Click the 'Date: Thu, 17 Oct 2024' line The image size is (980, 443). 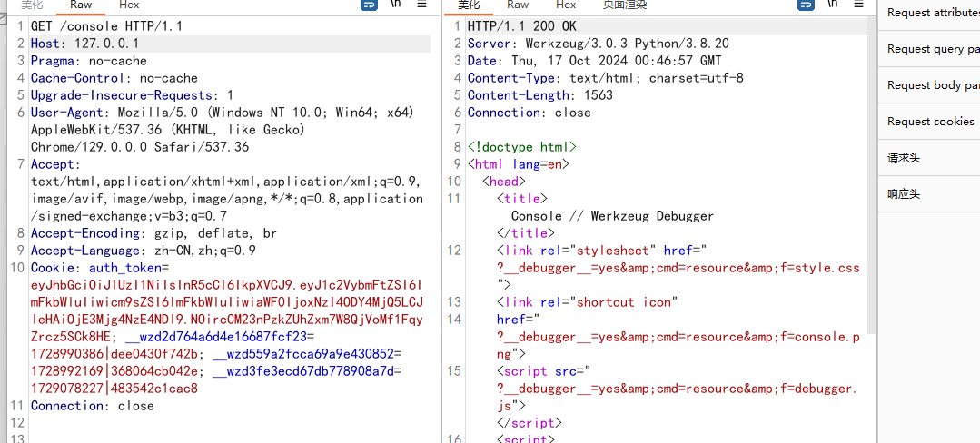click(594, 61)
